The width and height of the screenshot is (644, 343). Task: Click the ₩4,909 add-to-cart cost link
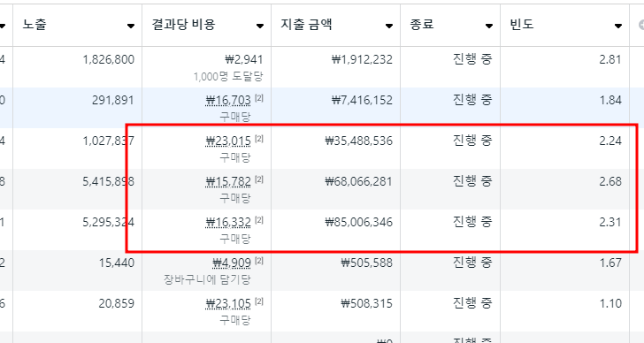(232, 263)
